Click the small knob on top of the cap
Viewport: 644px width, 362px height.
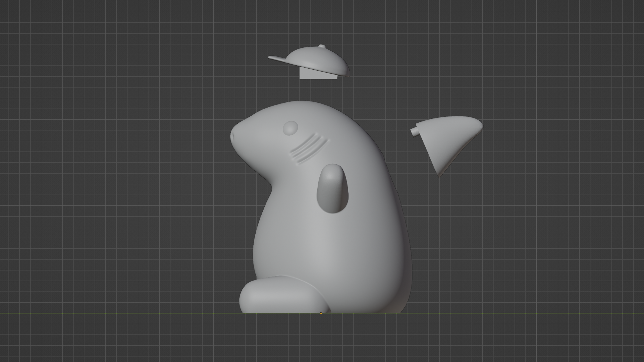coord(321,46)
